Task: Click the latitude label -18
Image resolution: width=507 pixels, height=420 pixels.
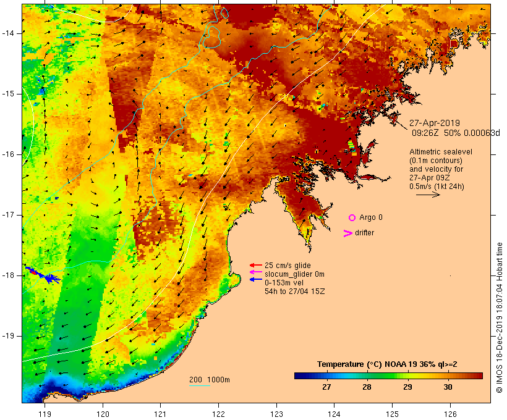Action: click(x=8, y=275)
